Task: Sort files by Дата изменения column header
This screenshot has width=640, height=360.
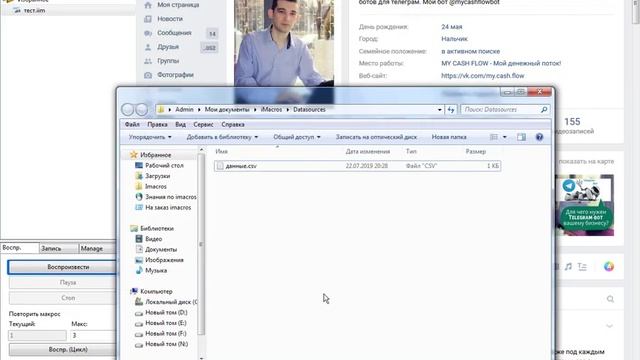Action: pos(368,151)
